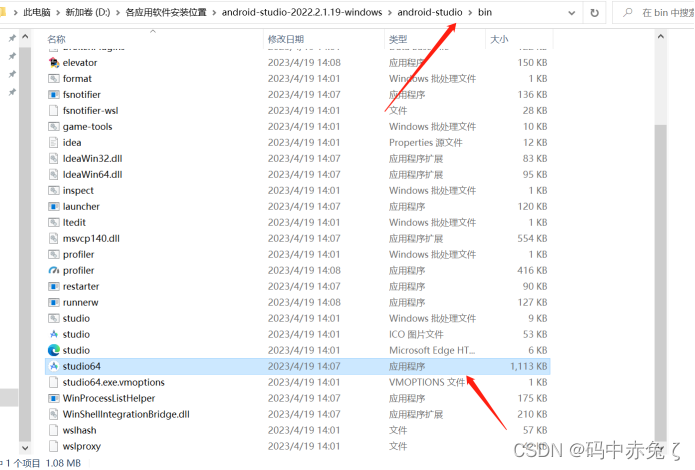Click the restarter application icon
Screen dimensions: 695x470
click(x=54, y=286)
